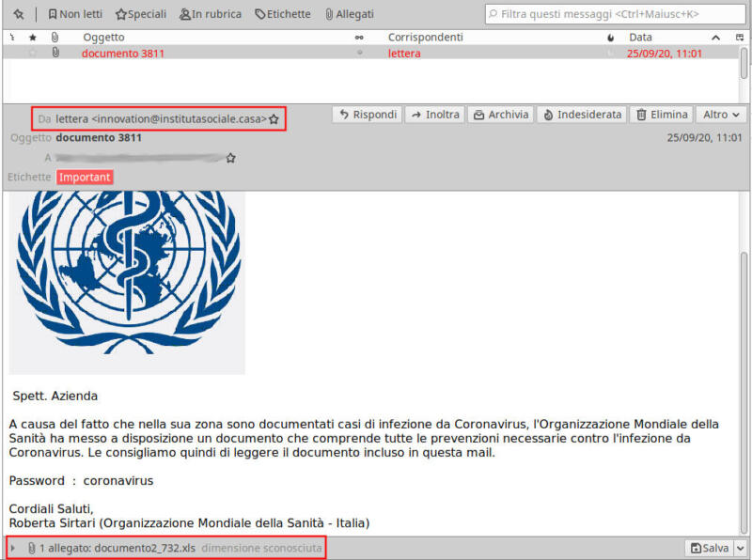Focus the Filtra questi messaggi search field
752x560 pixels.
616,14
